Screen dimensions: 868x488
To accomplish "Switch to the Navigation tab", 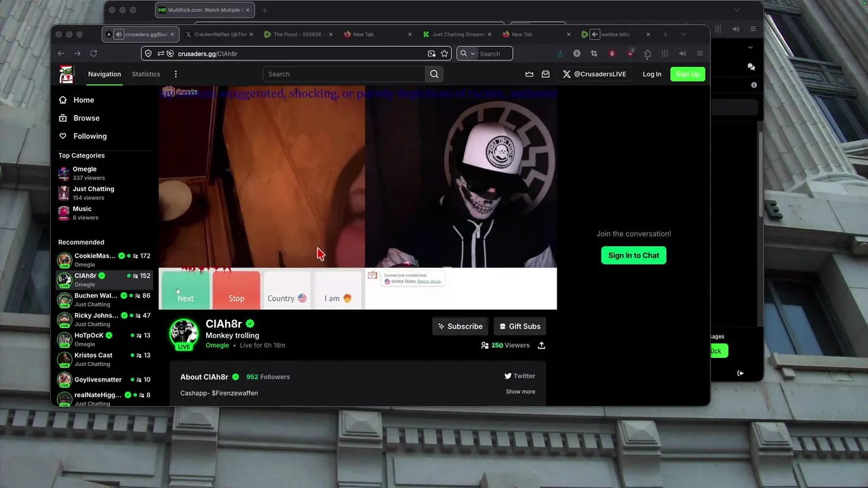I will tap(104, 74).
